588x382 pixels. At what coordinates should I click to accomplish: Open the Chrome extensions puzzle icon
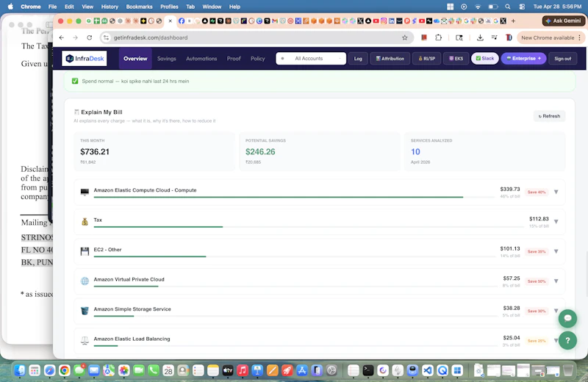[438, 37]
